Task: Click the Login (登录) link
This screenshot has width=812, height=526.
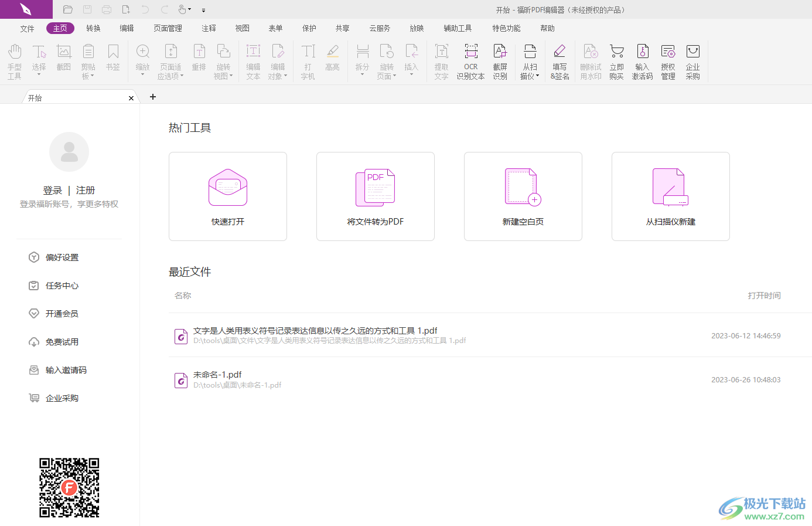Action: [52, 190]
